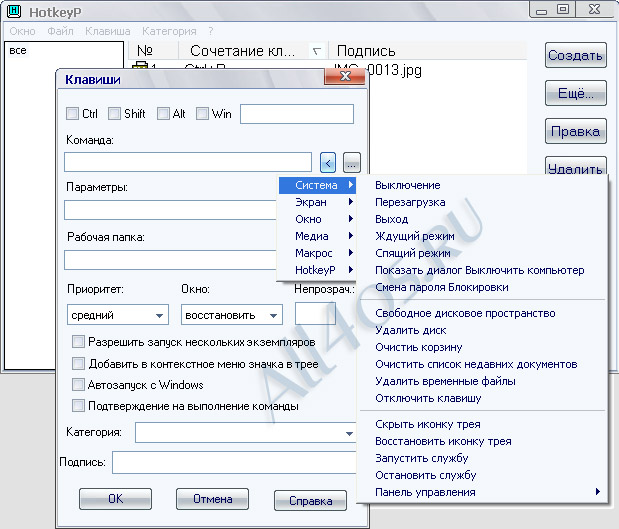
Task: Click the Ещё... button
Action: pos(576,93)
